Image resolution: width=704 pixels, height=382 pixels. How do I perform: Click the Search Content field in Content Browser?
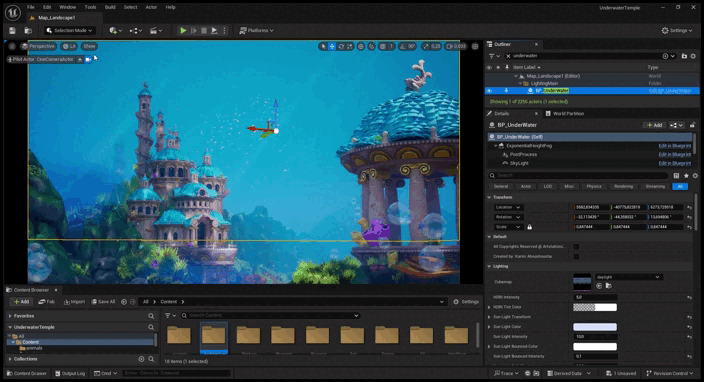coord(270,316)
